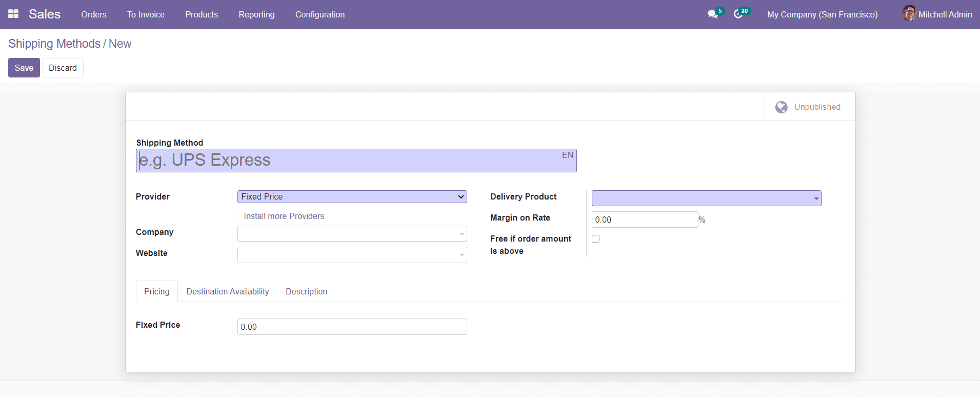The width and height of the screenshot is (980, 397).
Task: Click the Fixed Price amount field
Action: point(352,327)
